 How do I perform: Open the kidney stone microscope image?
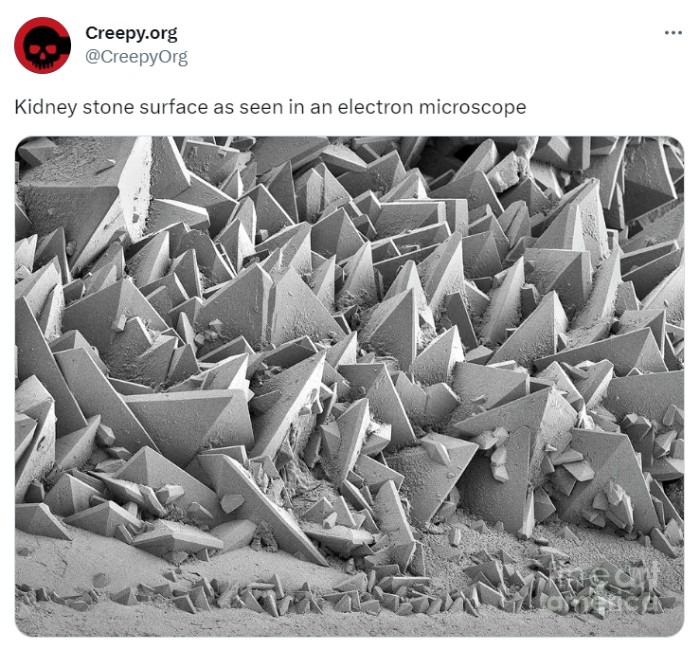(x=350, y=386)
